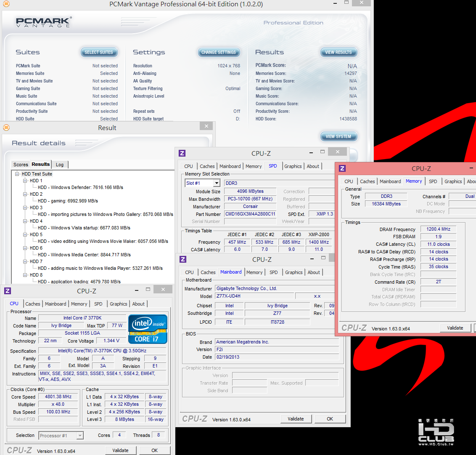Image resolution: width=476 pixels, height=455 pixels.
Task: Select HDD - gaming result row
Action: 68,201
